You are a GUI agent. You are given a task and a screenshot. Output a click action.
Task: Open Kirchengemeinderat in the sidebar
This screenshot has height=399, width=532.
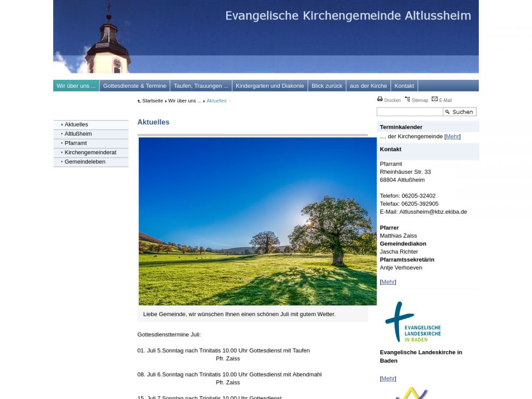(90, 153)
